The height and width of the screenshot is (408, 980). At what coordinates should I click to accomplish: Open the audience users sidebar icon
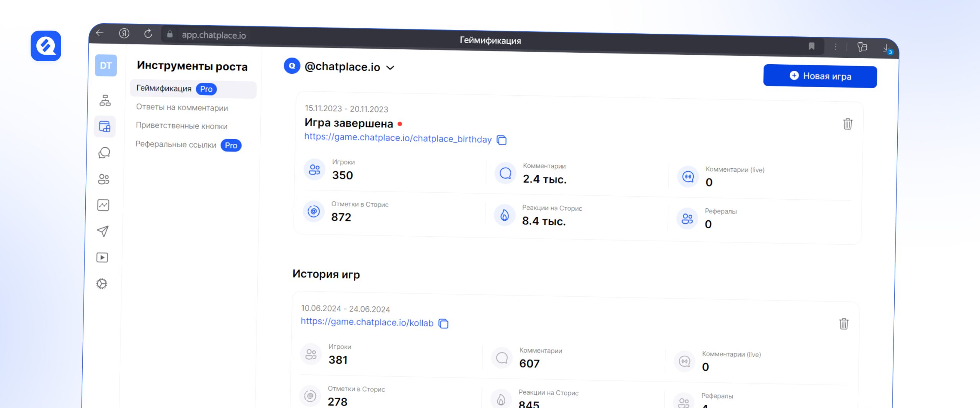point(104,179)
